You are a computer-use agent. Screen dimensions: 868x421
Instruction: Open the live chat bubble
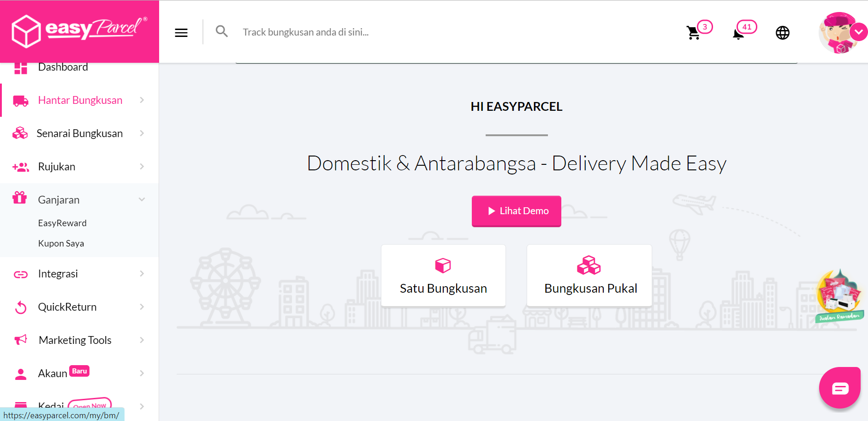(x=839, y=388)
